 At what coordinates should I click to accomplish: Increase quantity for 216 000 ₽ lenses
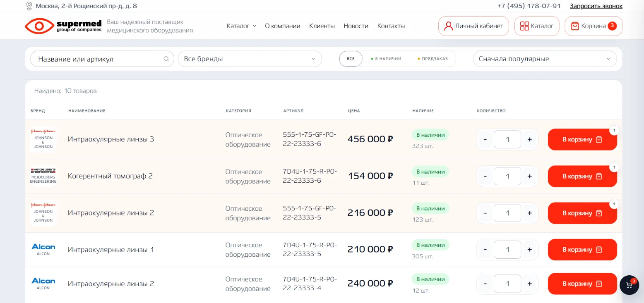tap(529, 213)
